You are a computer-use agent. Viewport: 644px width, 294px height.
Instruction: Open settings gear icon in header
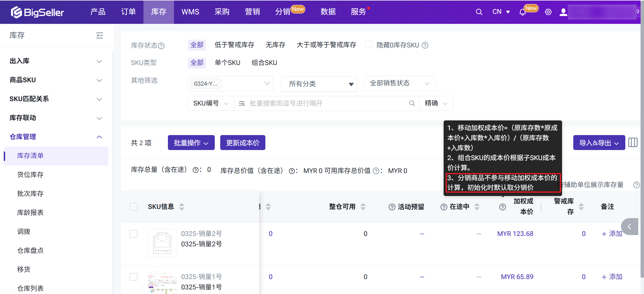tap(548, 12)
